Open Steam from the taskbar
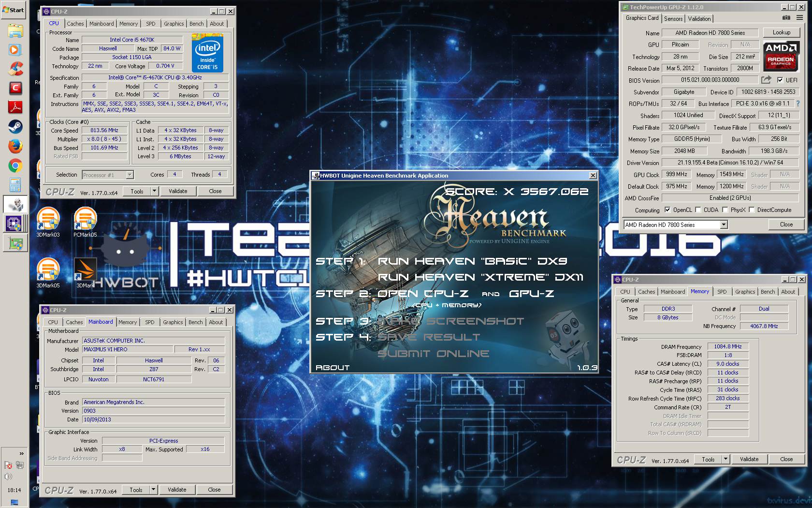 click(x=15, y=127)
